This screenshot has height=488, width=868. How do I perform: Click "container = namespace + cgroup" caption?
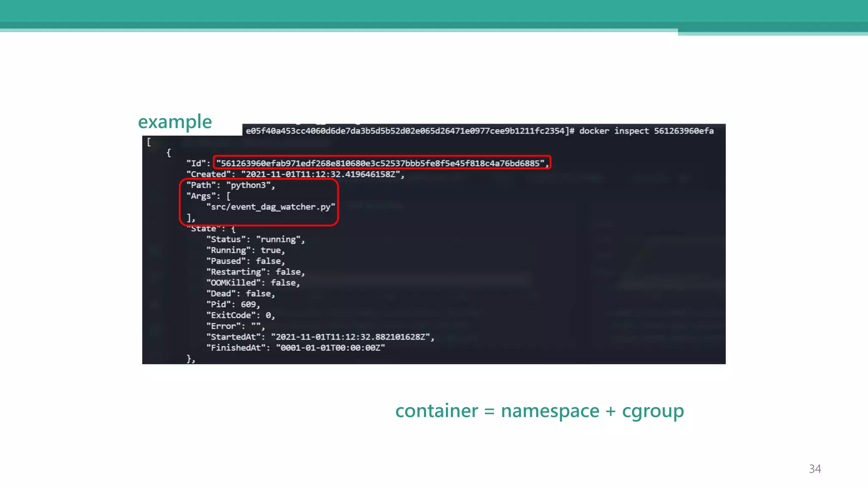click(x=540, y=411)
